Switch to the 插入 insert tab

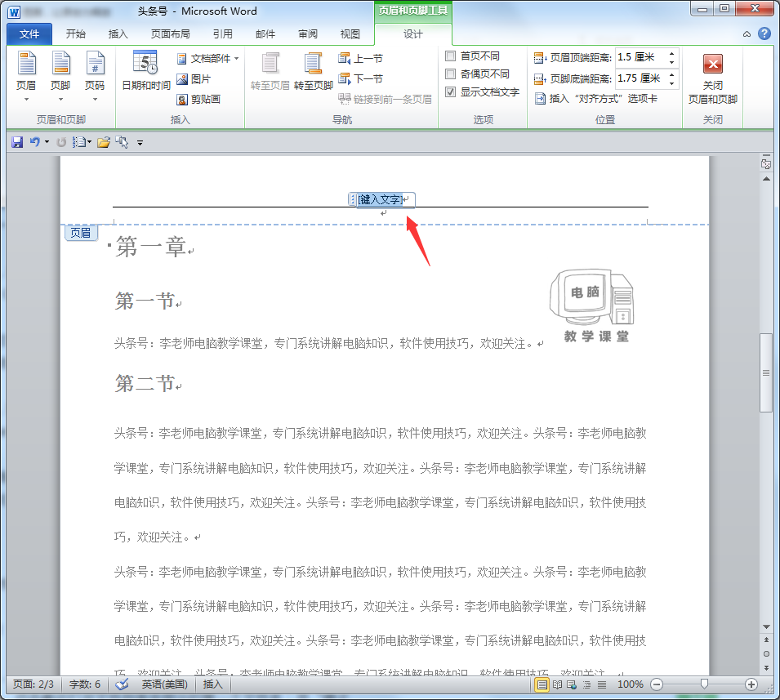(x=118, y=33)
